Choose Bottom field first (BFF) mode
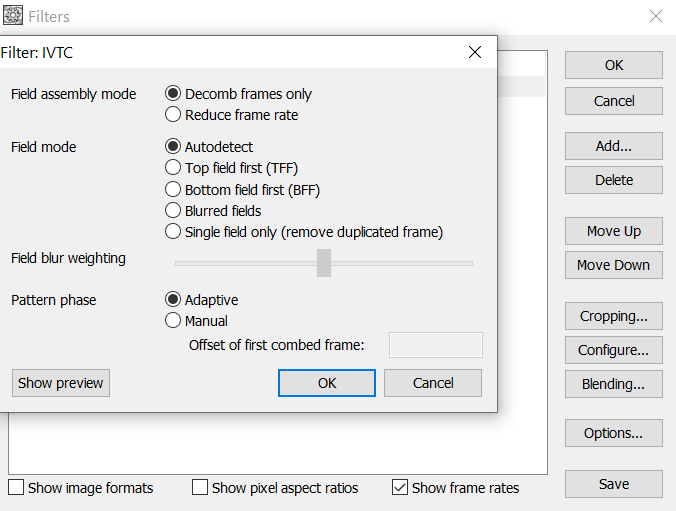 coord(173,189)
